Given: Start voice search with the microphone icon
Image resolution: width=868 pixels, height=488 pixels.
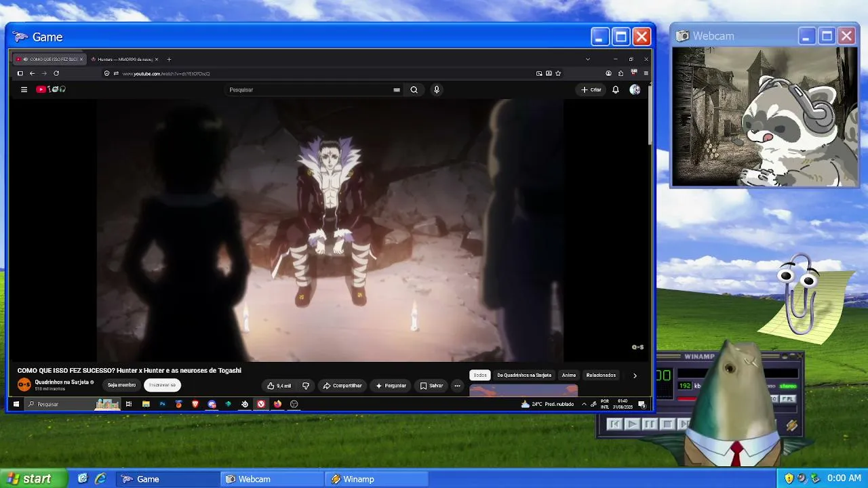Looking at the screenshot, I should pyautogui.click(x=437, y=89).
